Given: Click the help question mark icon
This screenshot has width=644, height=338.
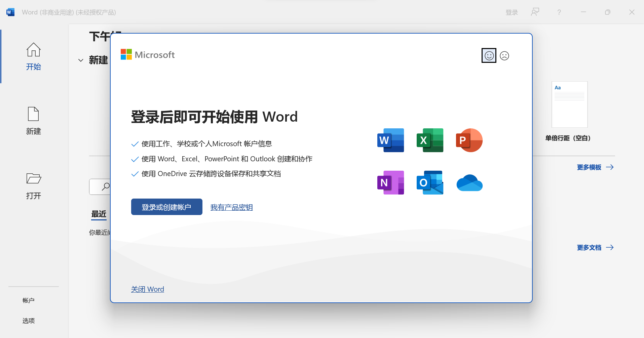Looking at the screenshot, I should 559,12.
